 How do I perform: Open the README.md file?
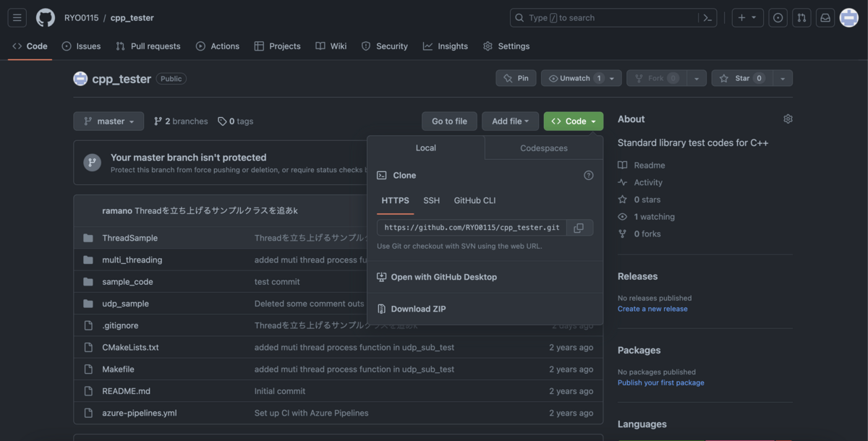pyautogui.click(x=127, y=391)
